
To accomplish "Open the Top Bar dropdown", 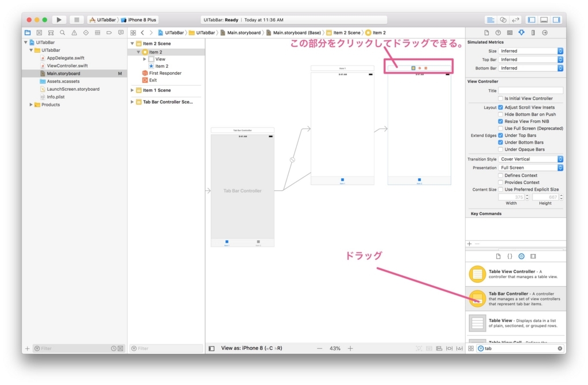I will (x=531, y=60).
